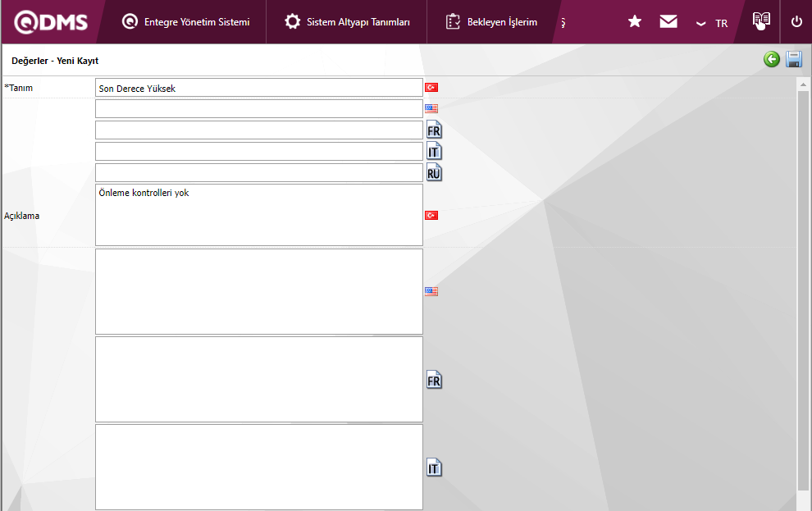Click the green back arrow button
Screen dimensions: 812x511
point(772,59)
